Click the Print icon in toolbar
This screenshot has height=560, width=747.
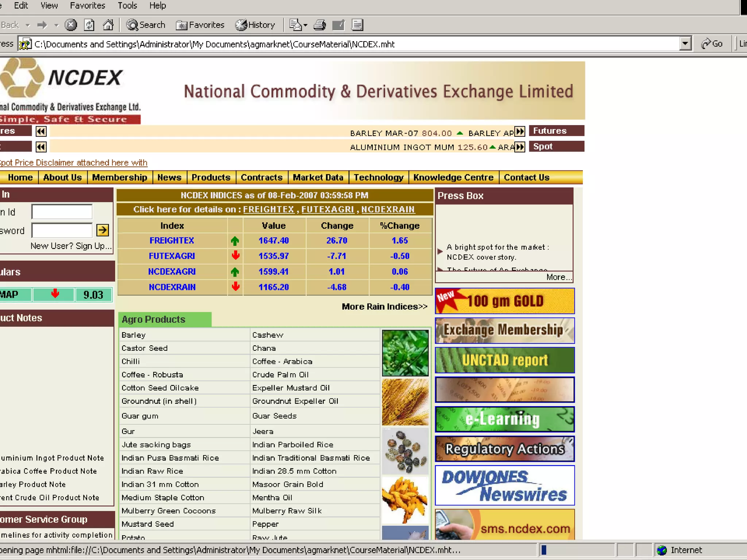[320, 25]
